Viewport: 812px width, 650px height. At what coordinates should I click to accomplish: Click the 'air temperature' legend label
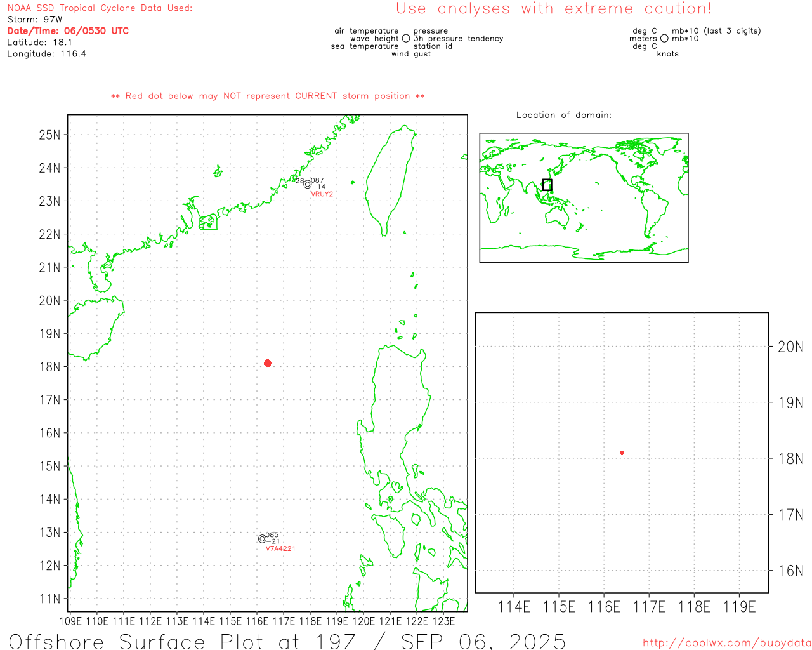367,31
